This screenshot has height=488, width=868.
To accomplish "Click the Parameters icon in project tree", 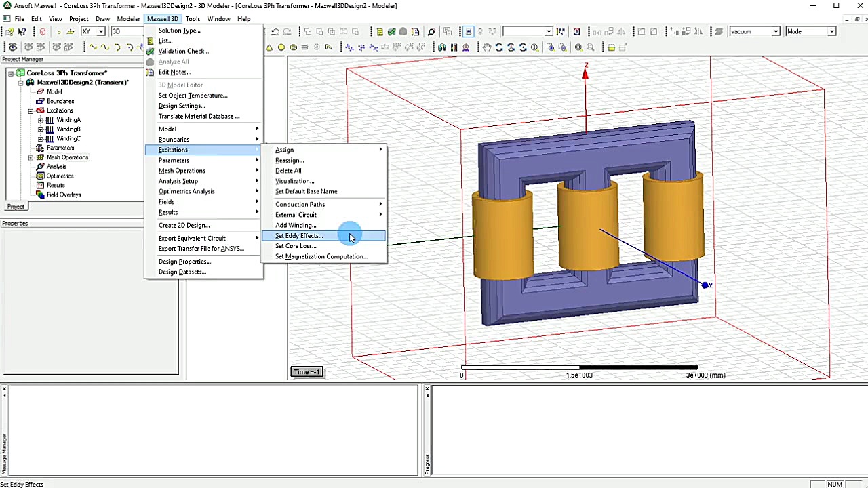I will click(x=40, y=148).
